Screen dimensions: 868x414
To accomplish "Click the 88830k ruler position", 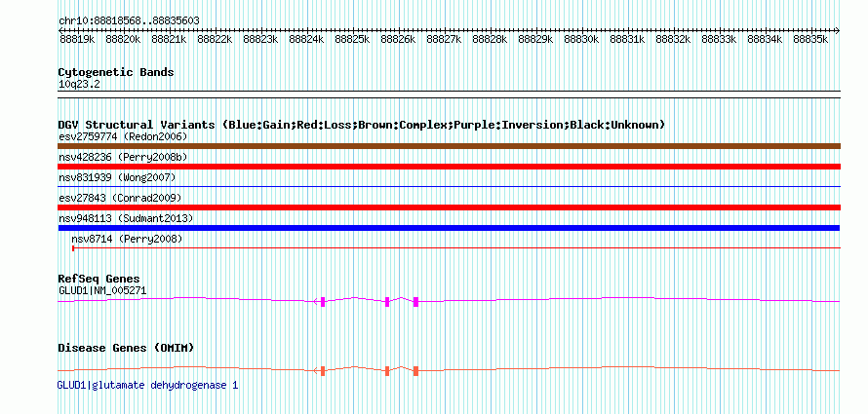I will point(582,39).
